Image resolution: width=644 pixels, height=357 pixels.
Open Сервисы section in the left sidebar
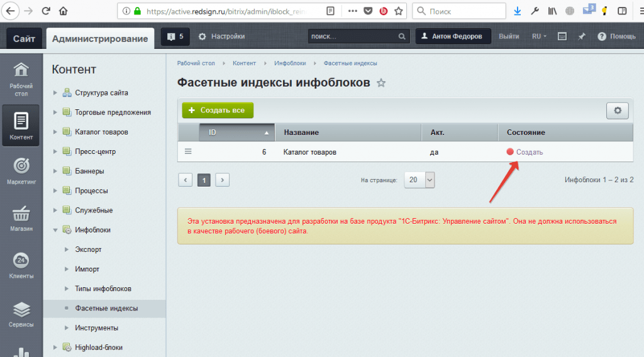pyautogui.click(x=21, y=314)
